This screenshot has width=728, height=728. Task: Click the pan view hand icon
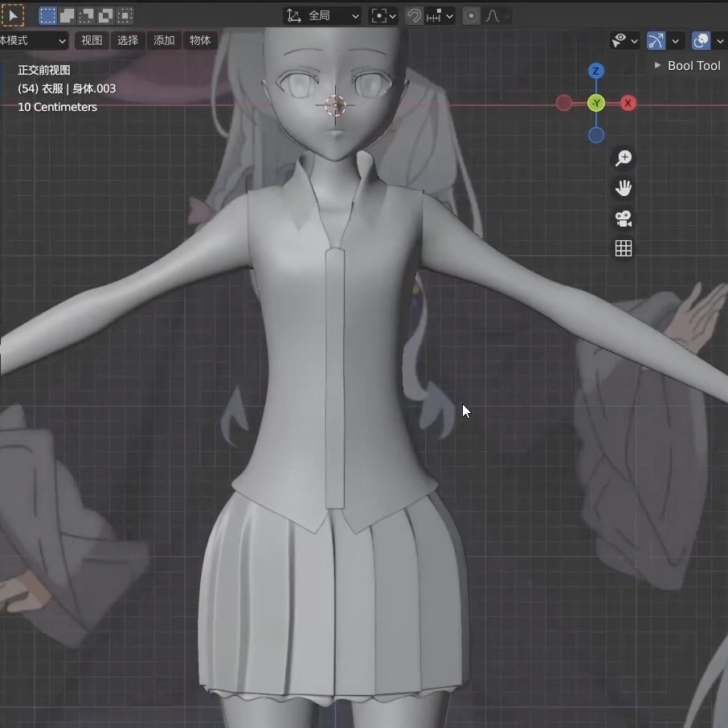(624, 188)
